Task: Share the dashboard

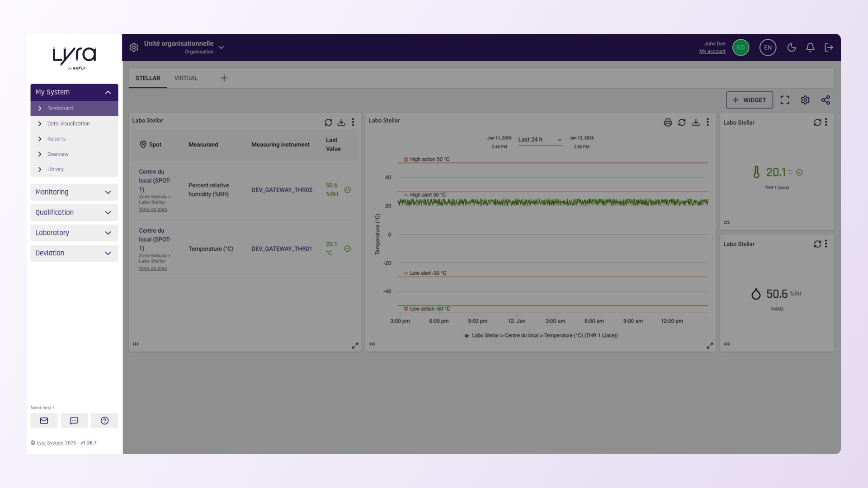Action: click(x=826, y=100)
